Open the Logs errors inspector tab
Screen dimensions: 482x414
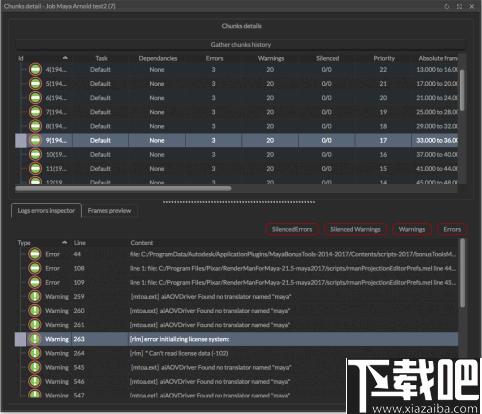click(46, 211)
